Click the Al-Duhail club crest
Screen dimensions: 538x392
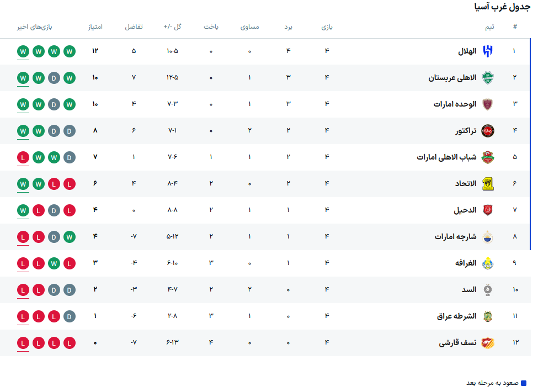(x=488, y=210)
